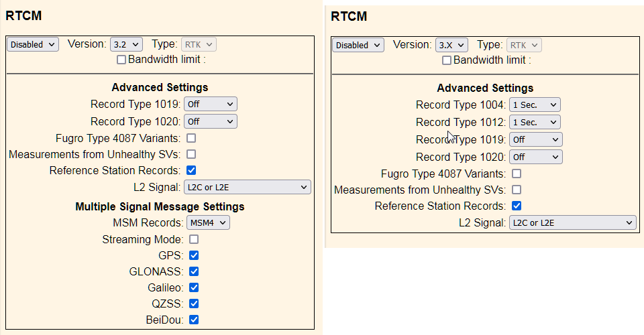Image resolution: width=644 pixels, height=335 pixels.
Task: Uncheck the QZSS checkbox
Action: (x=194, y=304)
